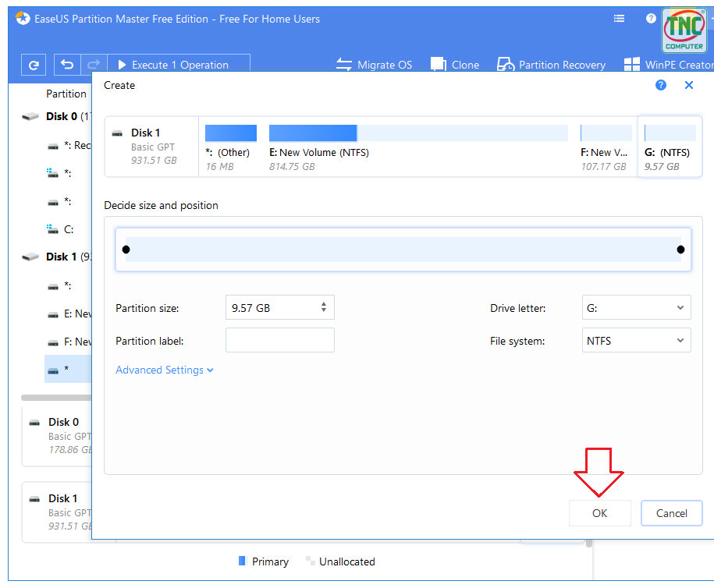Click the Cancel button
The image size is (714, 588).
672,513
